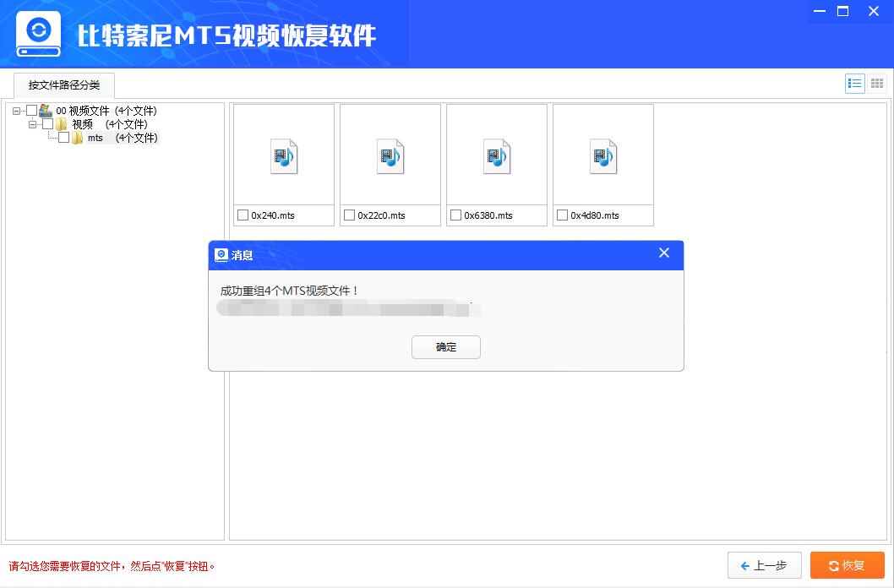Image resolution: width=894 pixels, height=588 pixels.
Task: Switch to list view mode icon
Action: (x=854, y=84)
